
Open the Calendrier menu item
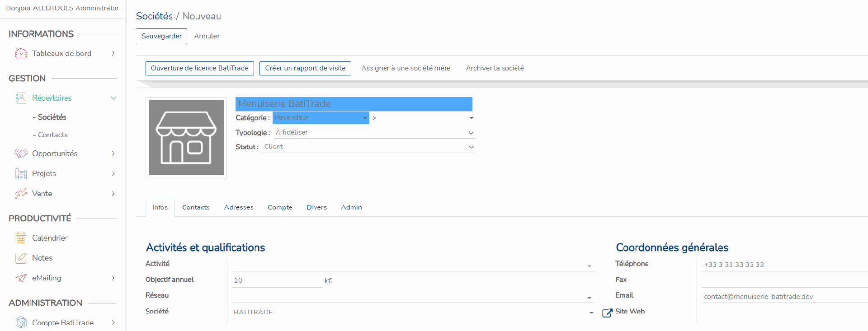(50, 238)
